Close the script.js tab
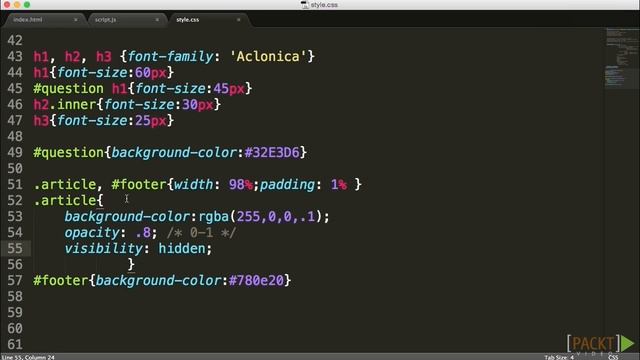 tap(157, 20)
